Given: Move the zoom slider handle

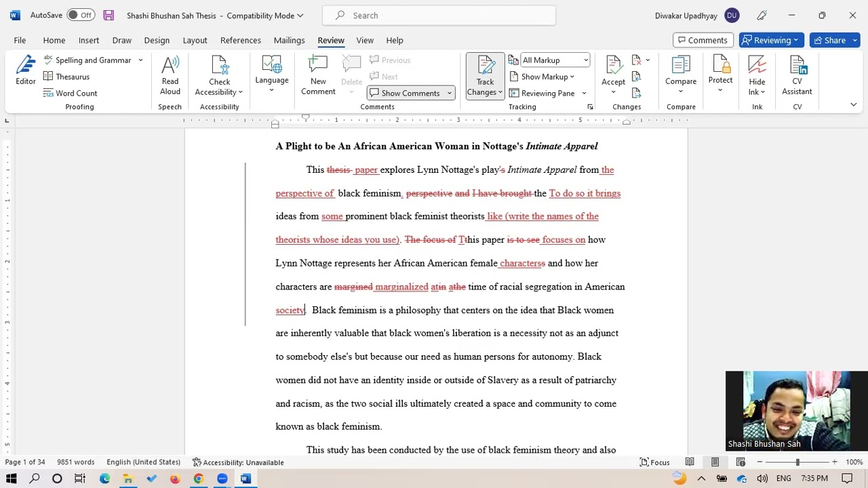Looking at the screenshot, I should pyautogui.click(x=797, y=462).
